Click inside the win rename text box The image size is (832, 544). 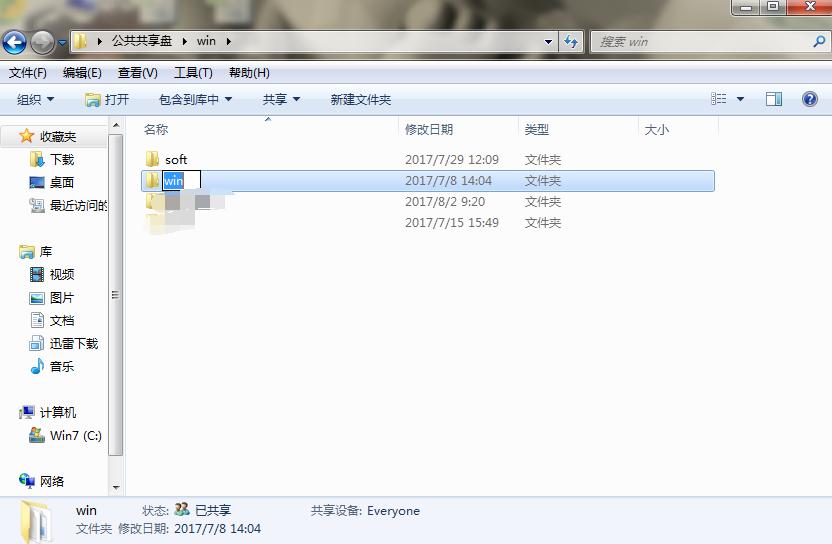point(181,180)
